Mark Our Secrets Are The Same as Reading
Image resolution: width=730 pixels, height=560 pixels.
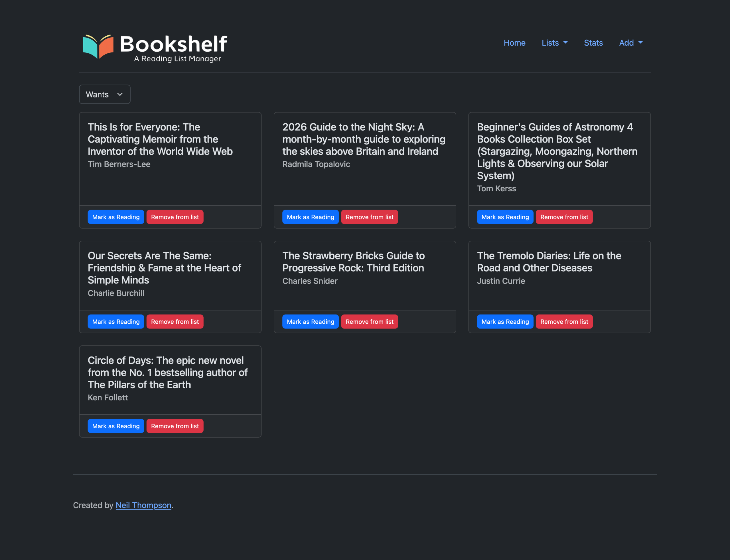click(x=116, y=322)
